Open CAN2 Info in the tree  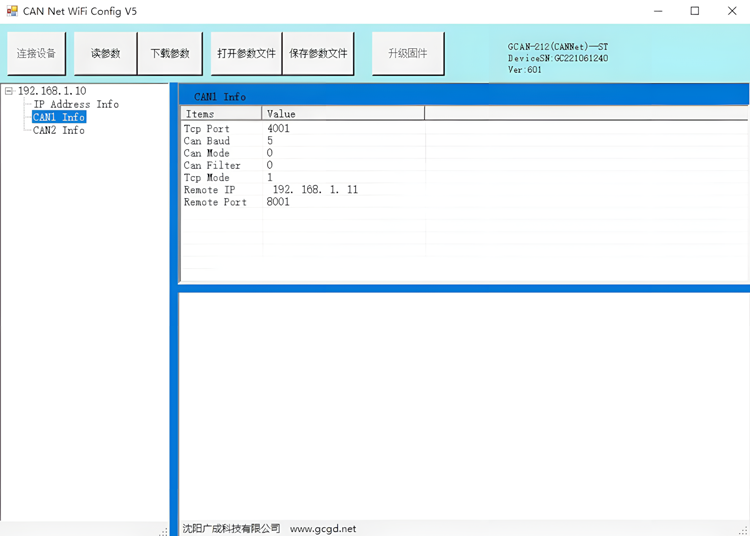tap(59, 130)
